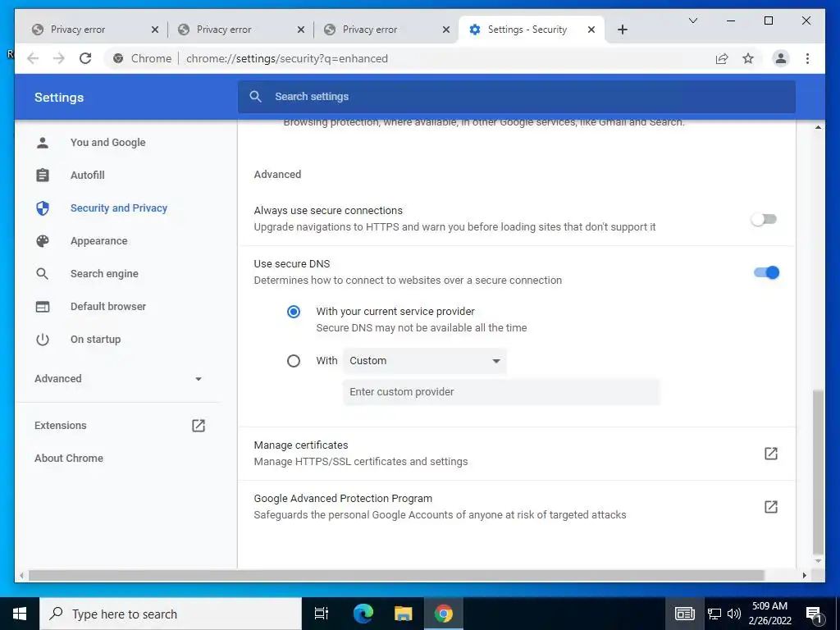Enable Always use secure connections toggle

[x=764, y=219]
